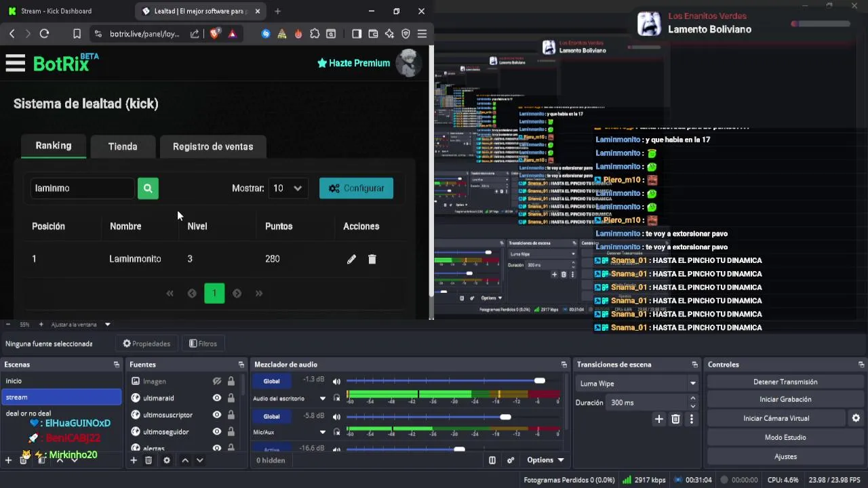Screen dimensions: 868x488
Task: Open the Mostrar 10 rows dropdown
Action: tap(288, 188)
